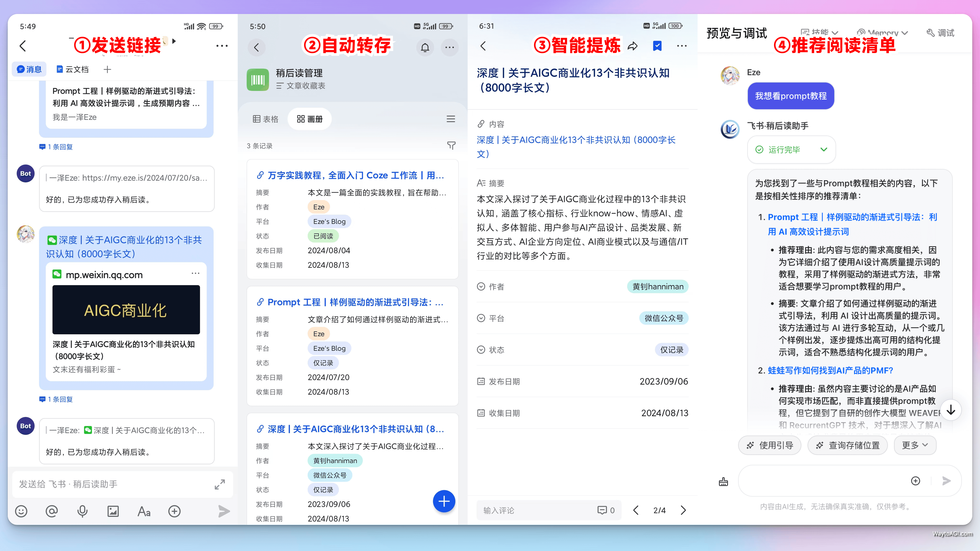Image resolution: width=980 pixels, height=551 pixels.
Task: Go to the next record
Action: pos(683,510)
